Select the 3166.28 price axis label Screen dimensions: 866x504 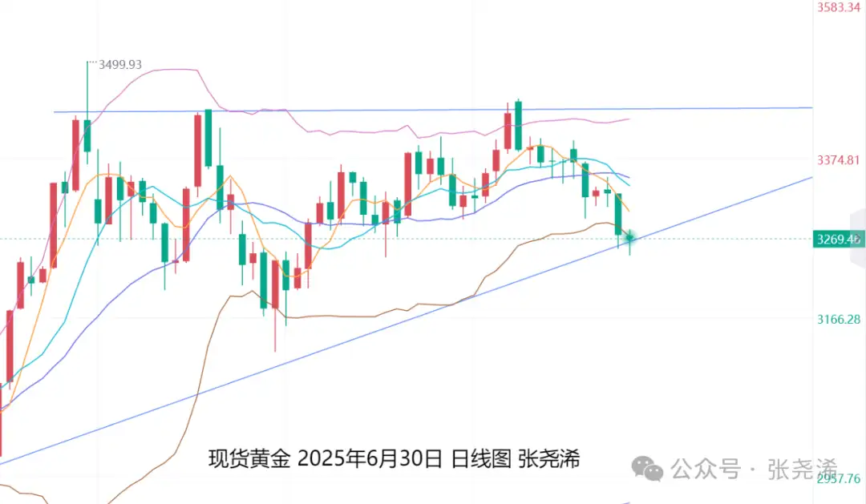click(839, 319)
